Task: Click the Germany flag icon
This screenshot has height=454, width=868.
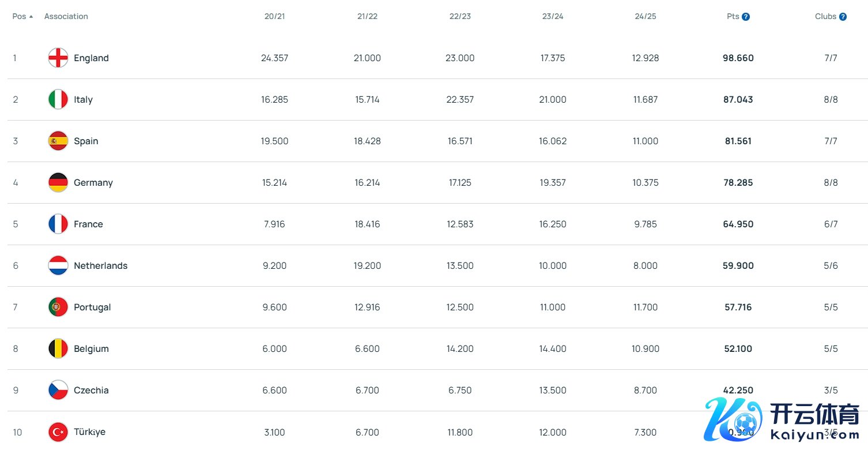Action: click(x=58, y=182)
